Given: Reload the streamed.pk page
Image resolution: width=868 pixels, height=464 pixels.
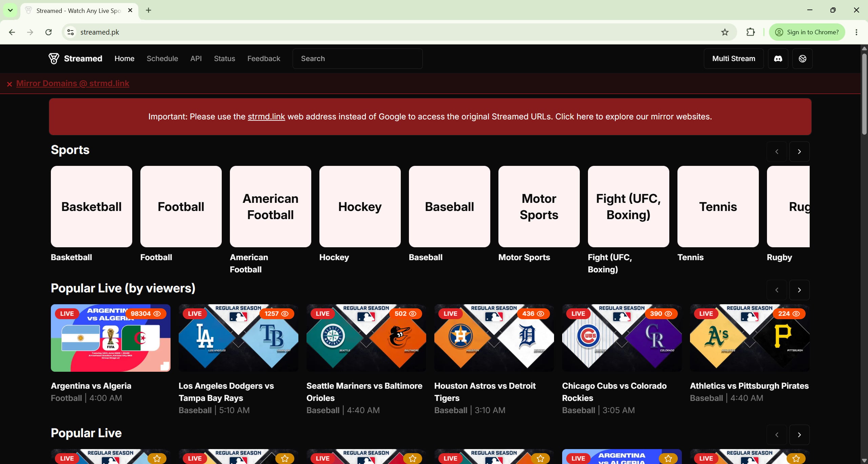Looking at the screenshot, I should point(48,32).
